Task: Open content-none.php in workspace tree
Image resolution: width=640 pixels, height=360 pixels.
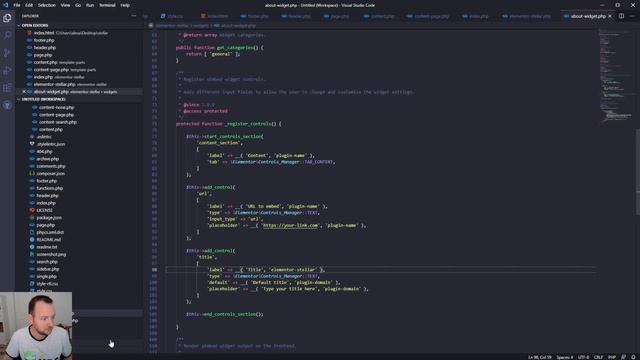Action: (x=56, y=107)
